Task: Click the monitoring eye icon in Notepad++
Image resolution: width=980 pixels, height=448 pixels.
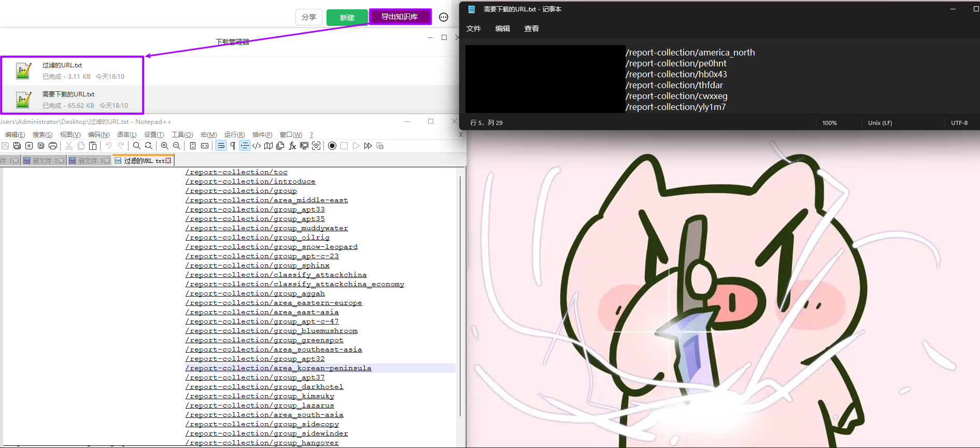Action: 316,146
